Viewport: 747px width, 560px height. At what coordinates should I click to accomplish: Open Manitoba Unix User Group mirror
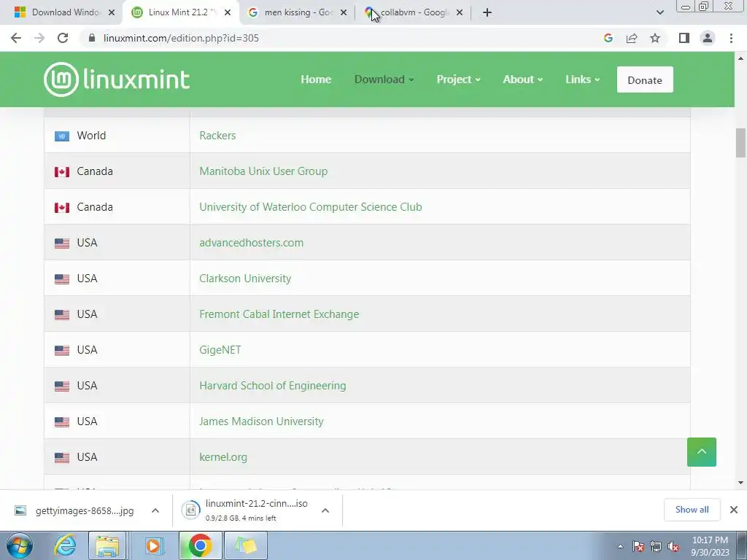[263, 171]
